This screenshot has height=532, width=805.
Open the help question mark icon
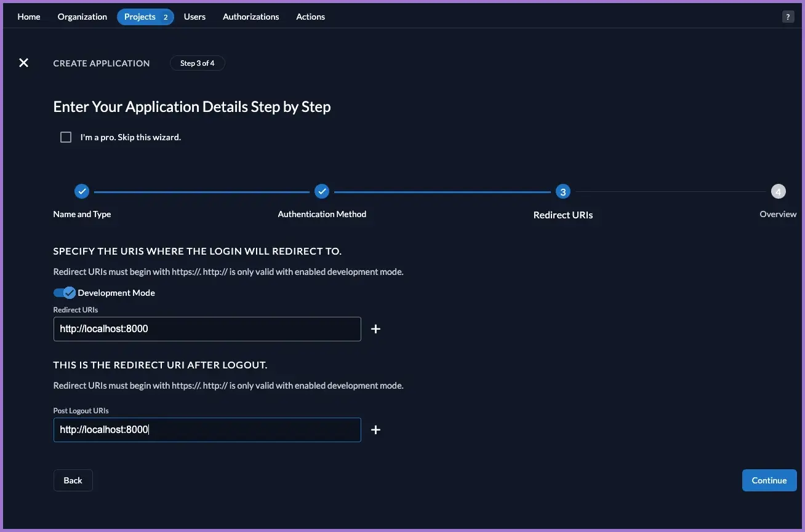pos(788,17)
